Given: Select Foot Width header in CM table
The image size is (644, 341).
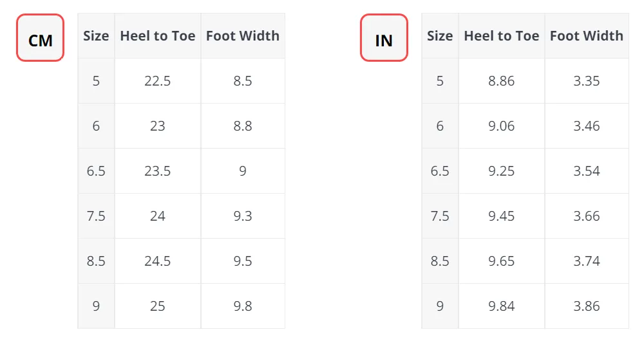Looking at the screenshot, I should [243, 35].
